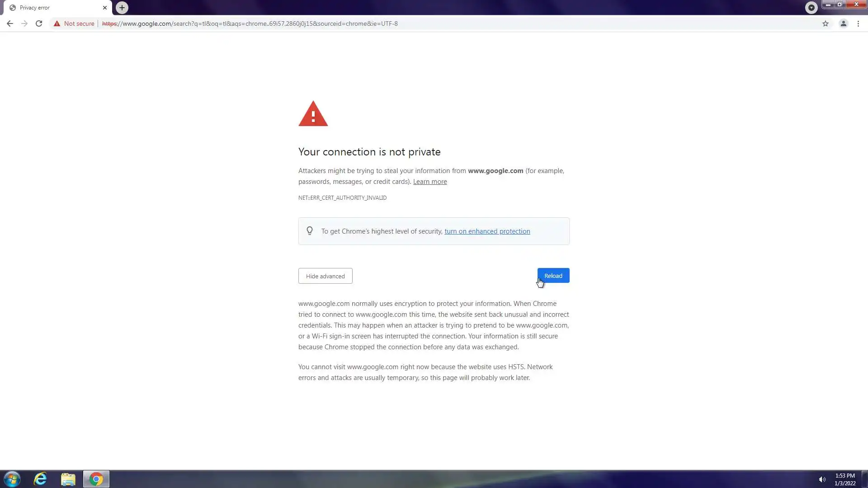Click the Not secure warning indicator
868x488 pixels.
tap(74, 23)
